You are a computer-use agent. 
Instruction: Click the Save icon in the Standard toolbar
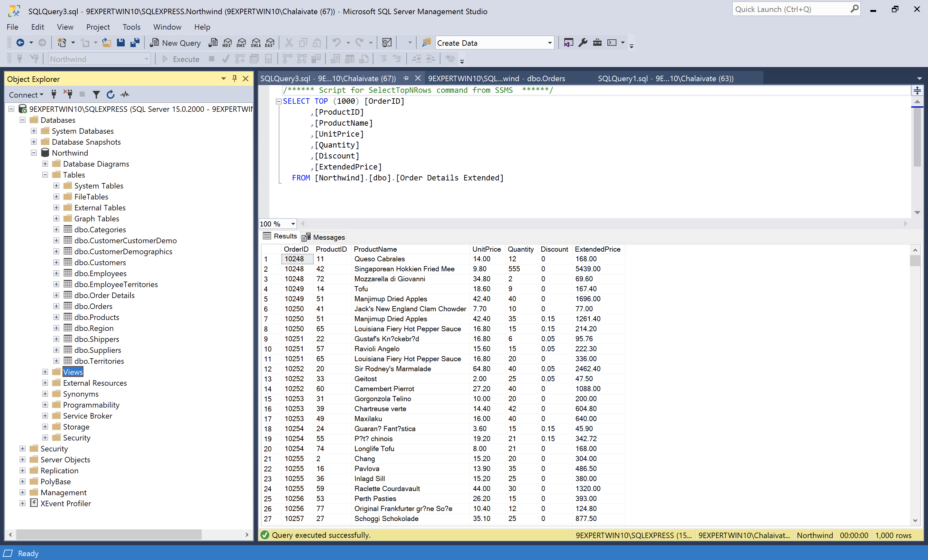point(121,43)
